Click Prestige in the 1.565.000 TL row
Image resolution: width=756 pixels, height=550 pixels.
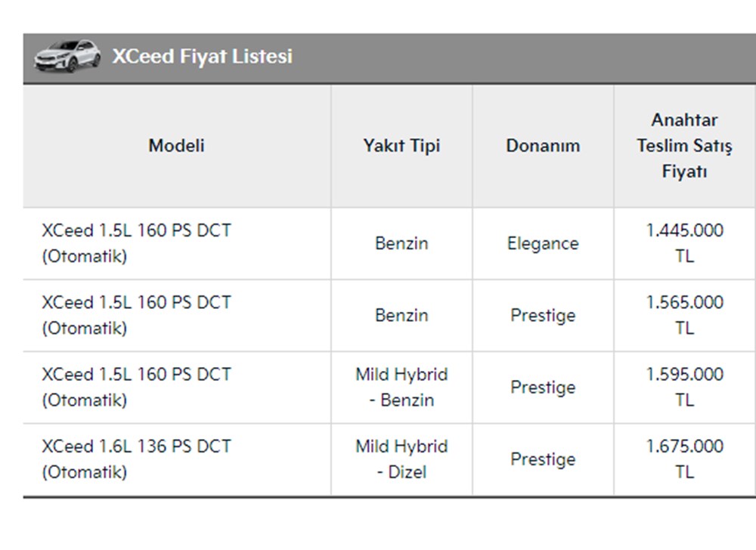(543, 315)
